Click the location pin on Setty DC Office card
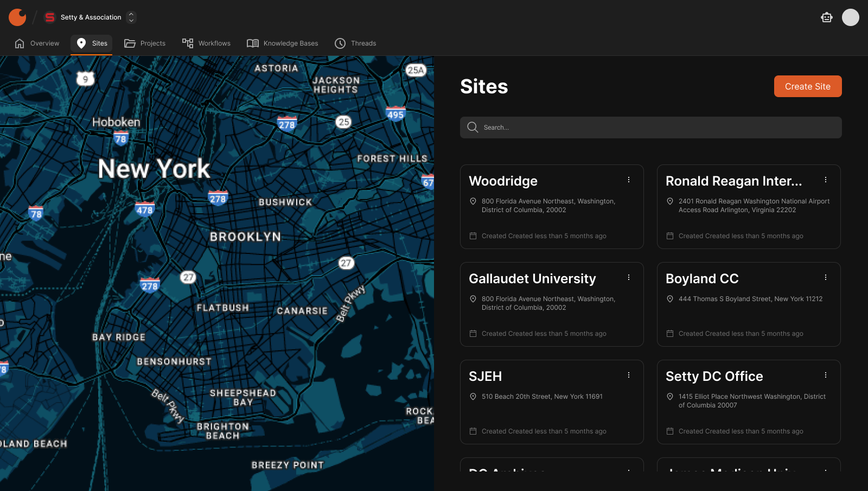Screen dimensions: 868x491 coord(670,397)
